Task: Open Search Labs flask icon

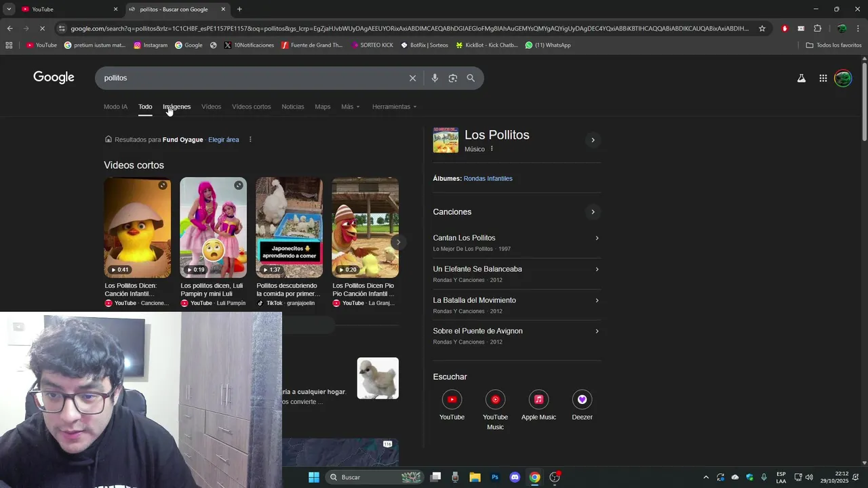Action: [x=802, y=78]
